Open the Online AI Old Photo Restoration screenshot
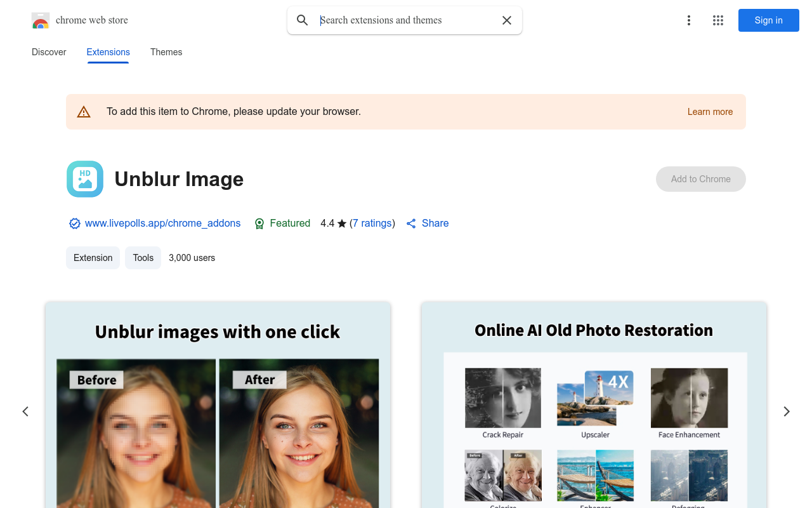The image size is (812, 508). (x=594, y=405)
